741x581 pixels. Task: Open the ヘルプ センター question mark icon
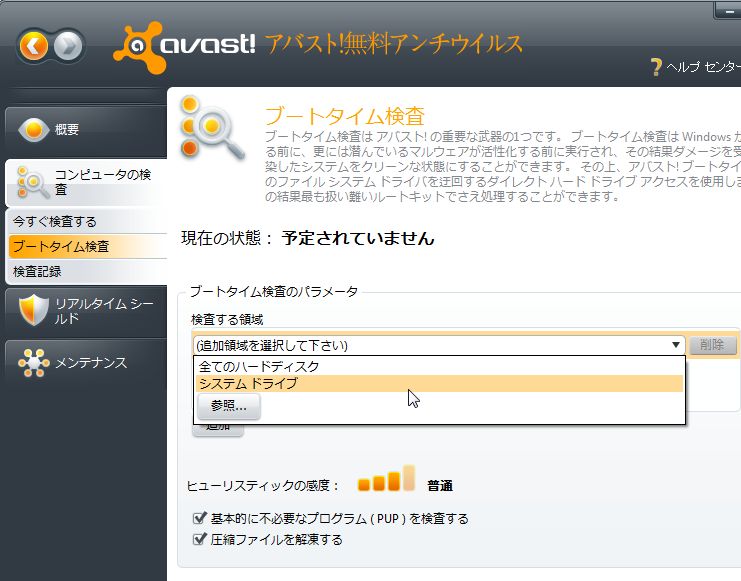(x=656, y=67)
